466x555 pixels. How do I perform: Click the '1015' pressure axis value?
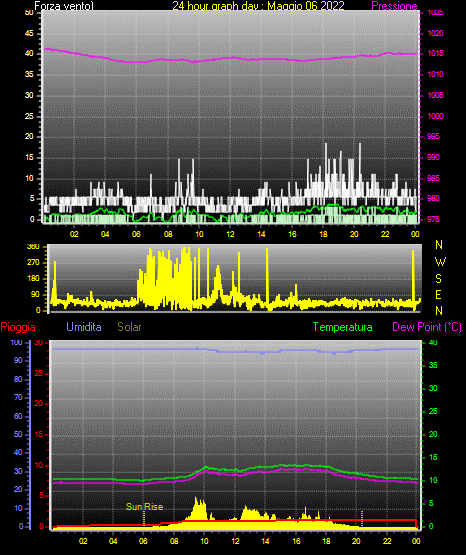tap(435, 53)
